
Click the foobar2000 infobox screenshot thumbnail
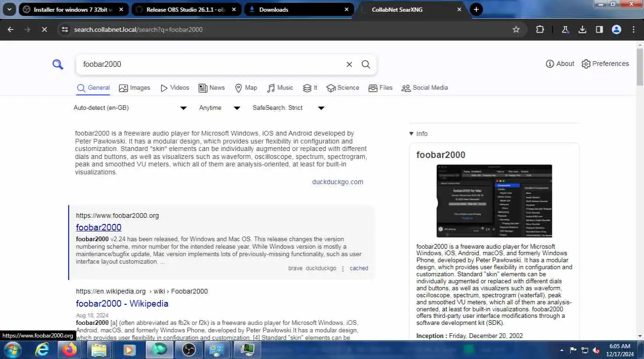pos(494,201)
